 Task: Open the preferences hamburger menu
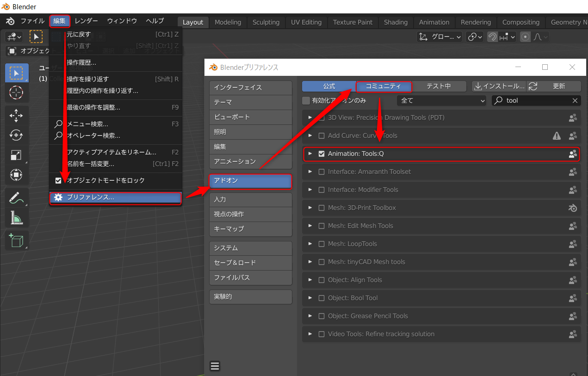pos(215,366)
